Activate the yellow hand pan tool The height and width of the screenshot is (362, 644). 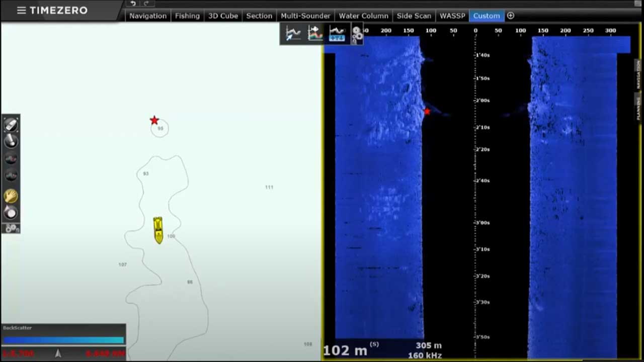tap(11, 196)
